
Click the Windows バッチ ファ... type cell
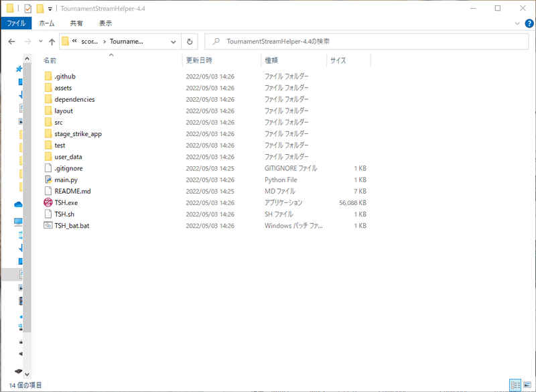293,226
